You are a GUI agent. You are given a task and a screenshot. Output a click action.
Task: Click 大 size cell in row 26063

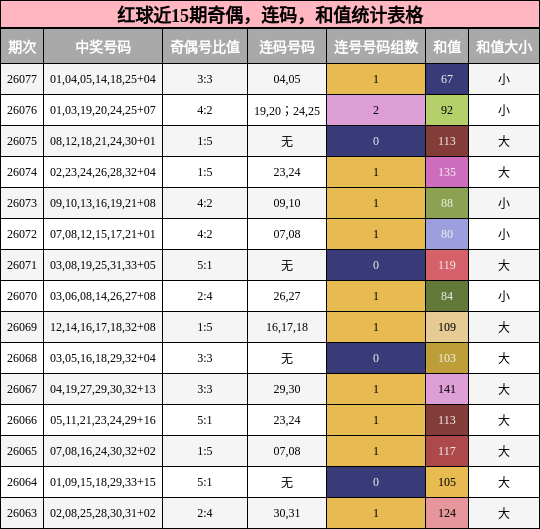[504, 513]
